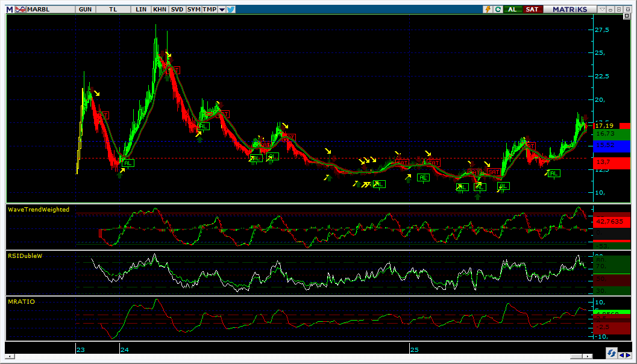This screenshot has width=637, height=364.
Task: Select the MRATIO indicator label
Action: click(x=21, y=301)
